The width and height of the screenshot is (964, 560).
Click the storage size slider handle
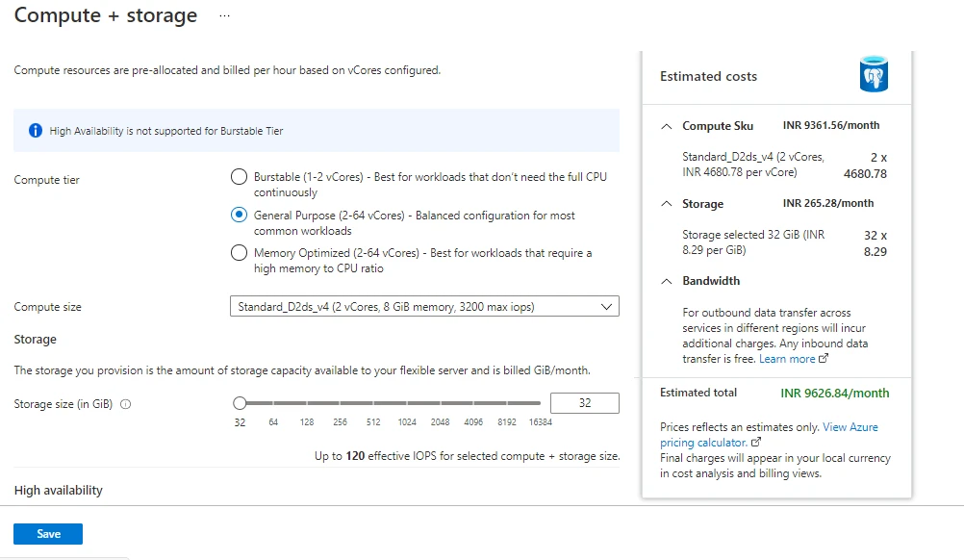click(x=240, y=403)
